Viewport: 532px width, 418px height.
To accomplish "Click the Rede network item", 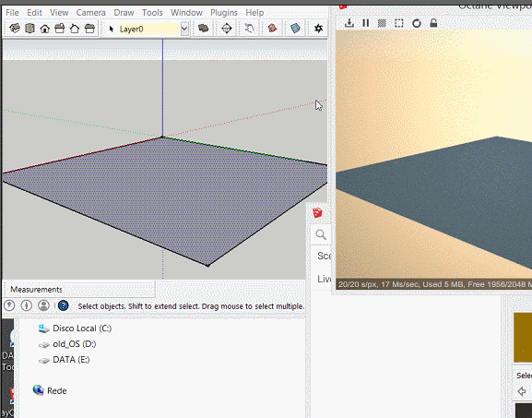I will (50, 390).
